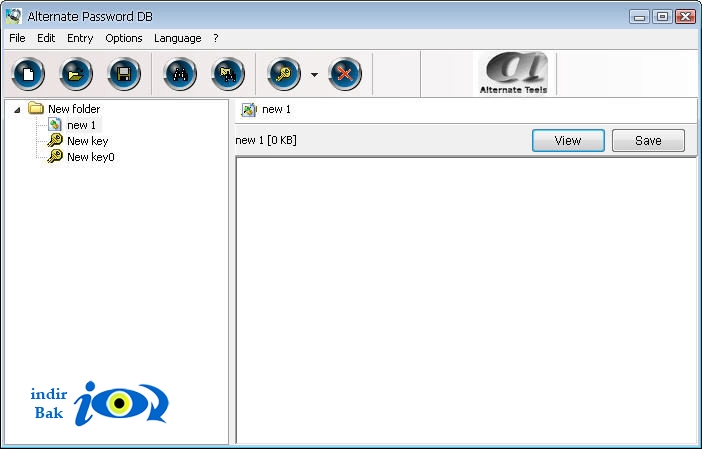This screenshot has width=702, height=449.
Task: Open the File menu
Action: (17, 38)
